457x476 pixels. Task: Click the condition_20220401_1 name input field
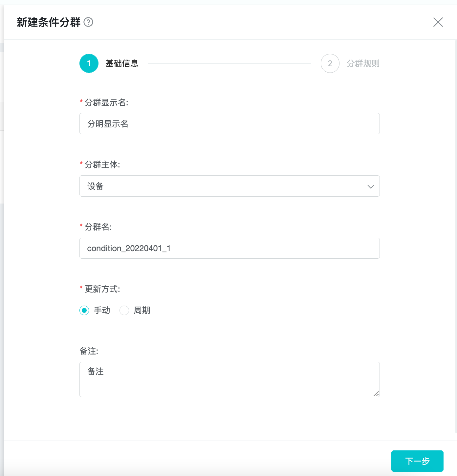[x=229, y=248]
